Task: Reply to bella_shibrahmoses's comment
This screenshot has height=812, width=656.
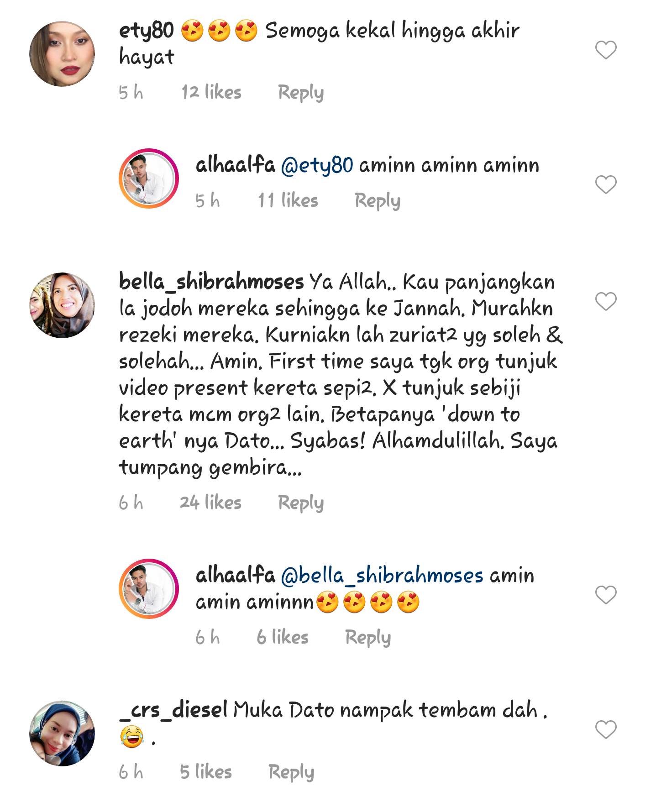Action: [x=301, y=503]
